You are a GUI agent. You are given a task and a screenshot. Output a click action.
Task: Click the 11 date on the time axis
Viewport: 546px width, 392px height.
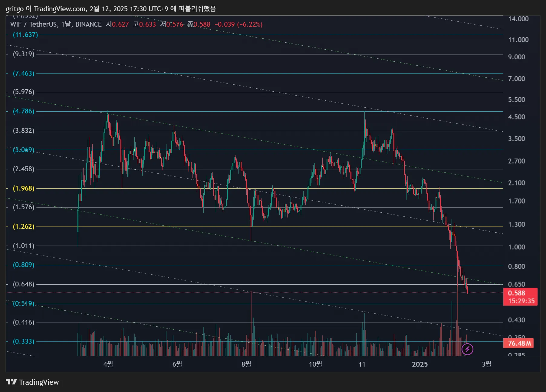[362, 364]
